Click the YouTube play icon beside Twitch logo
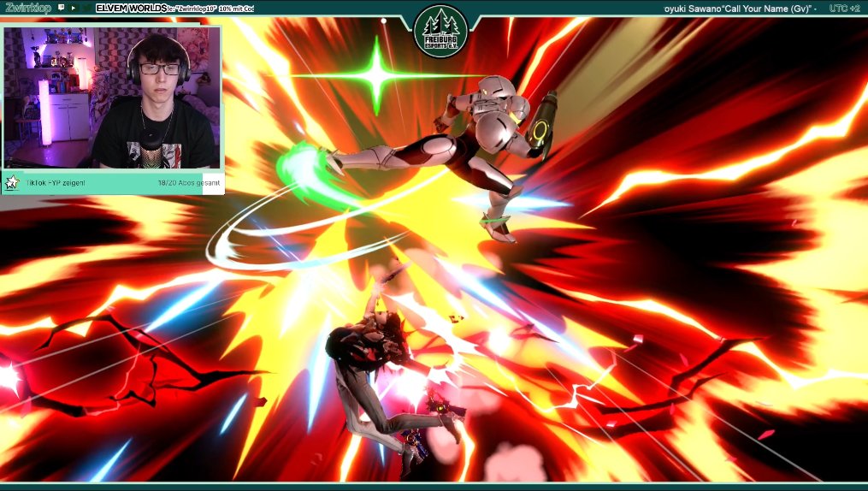Image resolution: width=868 pixels, height=491 pixels. click(73, 8)
